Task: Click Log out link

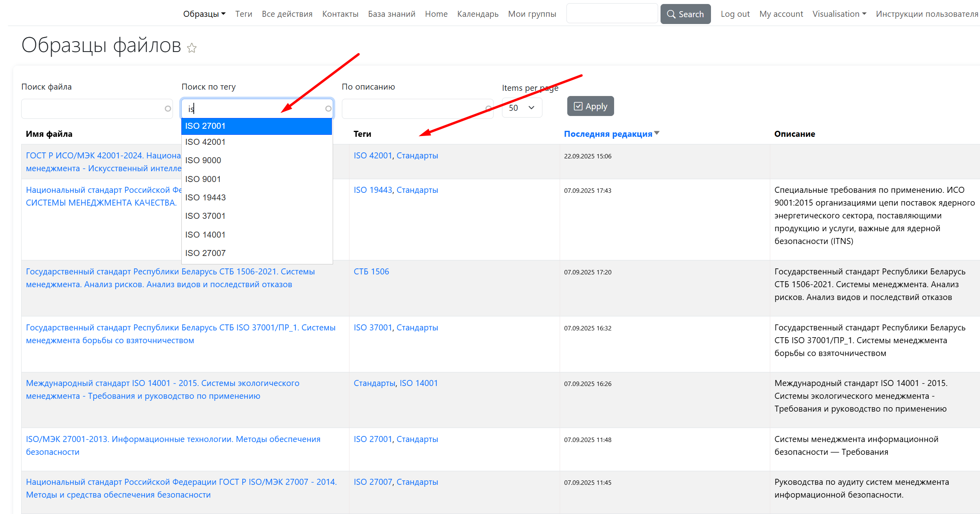Action: pos(735,14)
